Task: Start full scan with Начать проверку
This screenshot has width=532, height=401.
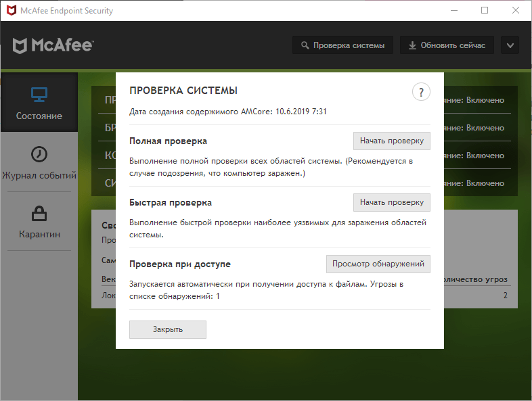Action: 391,141
